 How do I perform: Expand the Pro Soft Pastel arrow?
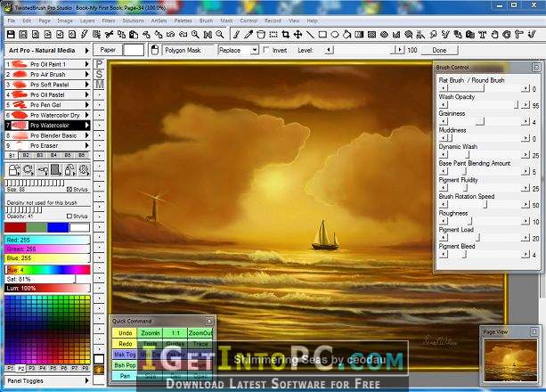click(87, 85)
